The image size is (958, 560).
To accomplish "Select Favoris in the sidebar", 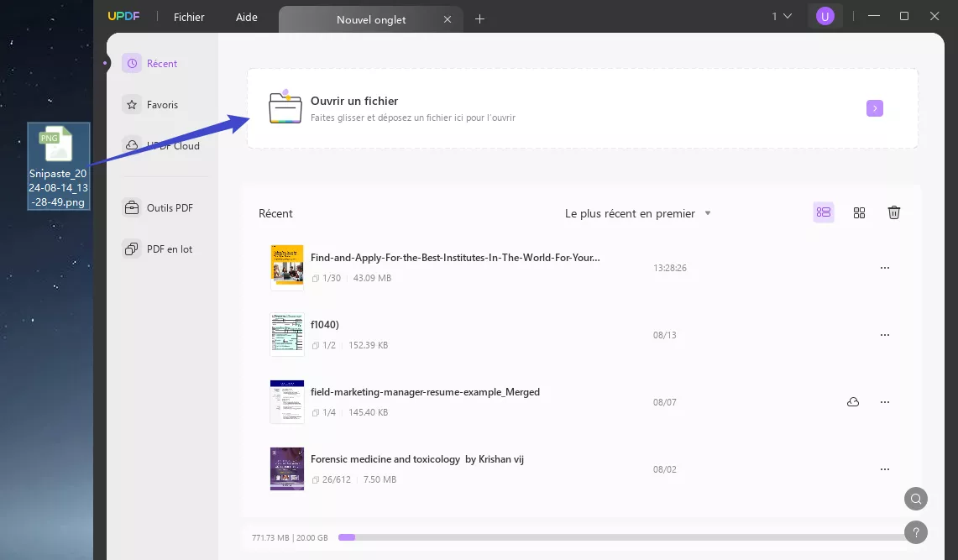I will [x=164, y=104].
